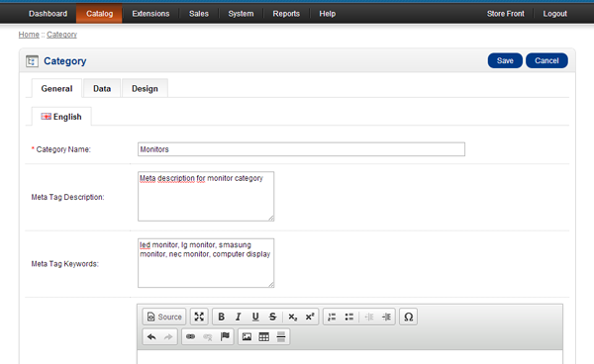Click the Meta Tag Description textarea
This screenshot has height=364, width=594.
[x=206, y=197]
